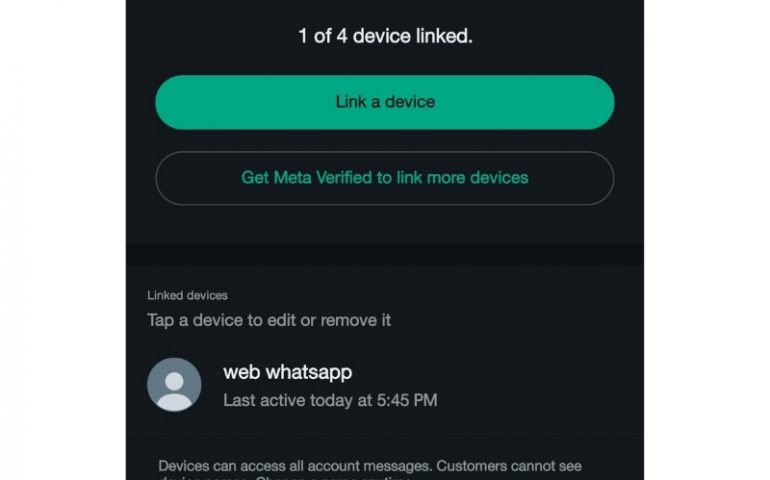Select the Linked devices section label
770x480 pixels.
tap(187, 295)
